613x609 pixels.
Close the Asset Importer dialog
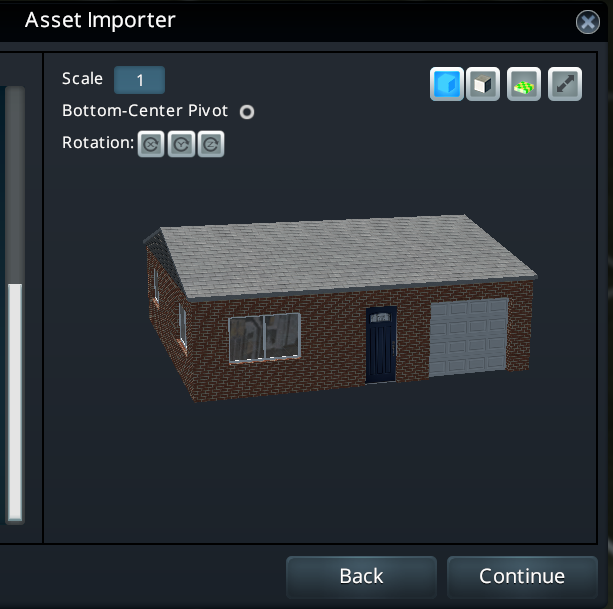(588, 22)
